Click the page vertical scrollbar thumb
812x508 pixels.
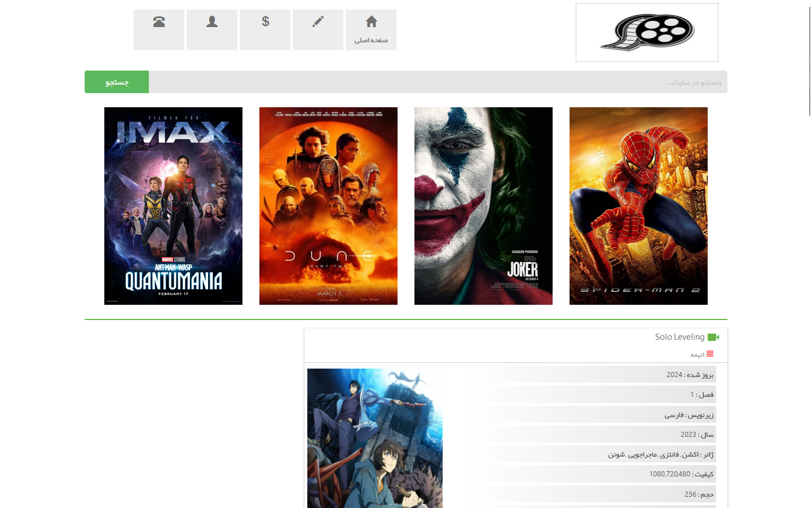[810, 61]
